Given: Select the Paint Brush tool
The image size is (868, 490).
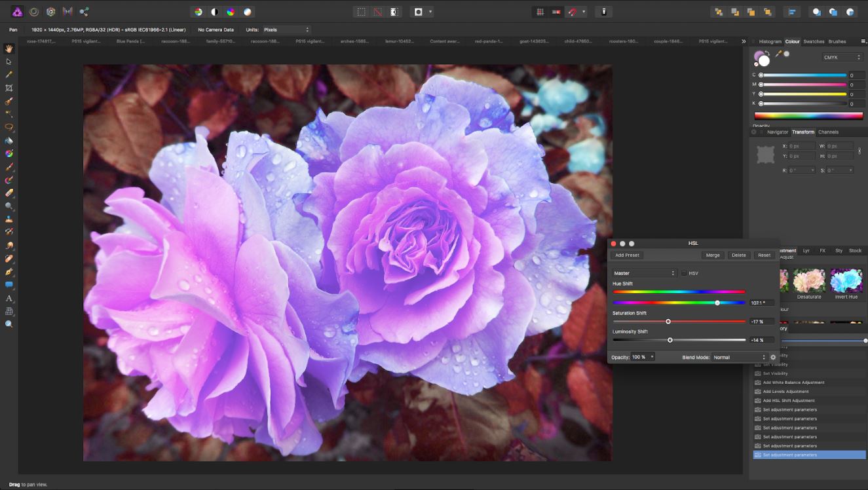Looking at the screenshot, I should (9, 166).
